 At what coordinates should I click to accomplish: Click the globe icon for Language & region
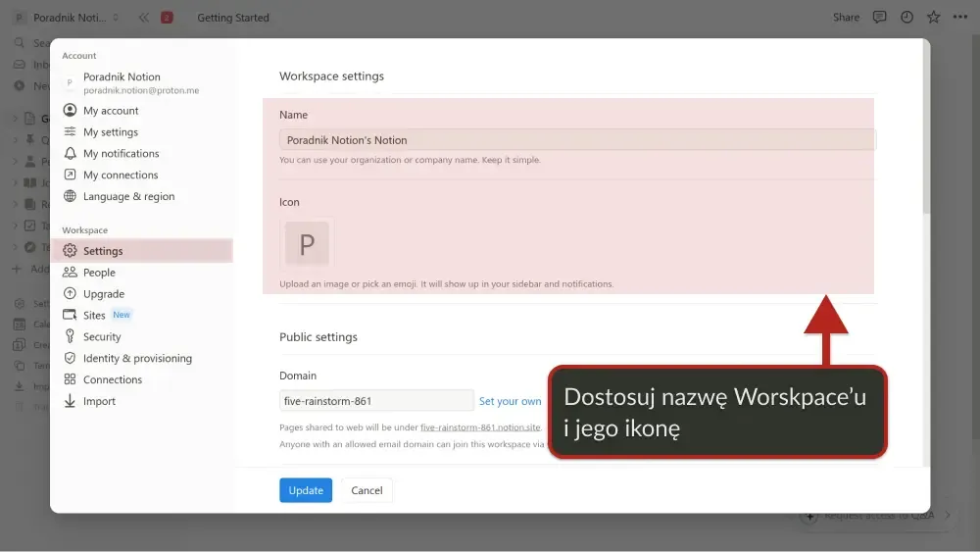pyautogui.click(x=70, y=196)
